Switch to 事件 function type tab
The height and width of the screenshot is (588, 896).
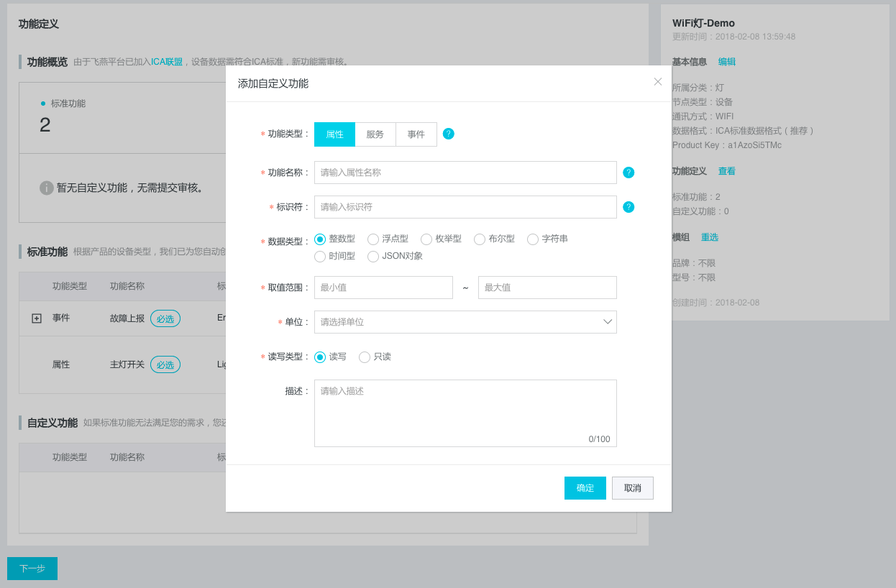[x=416, y=134]
